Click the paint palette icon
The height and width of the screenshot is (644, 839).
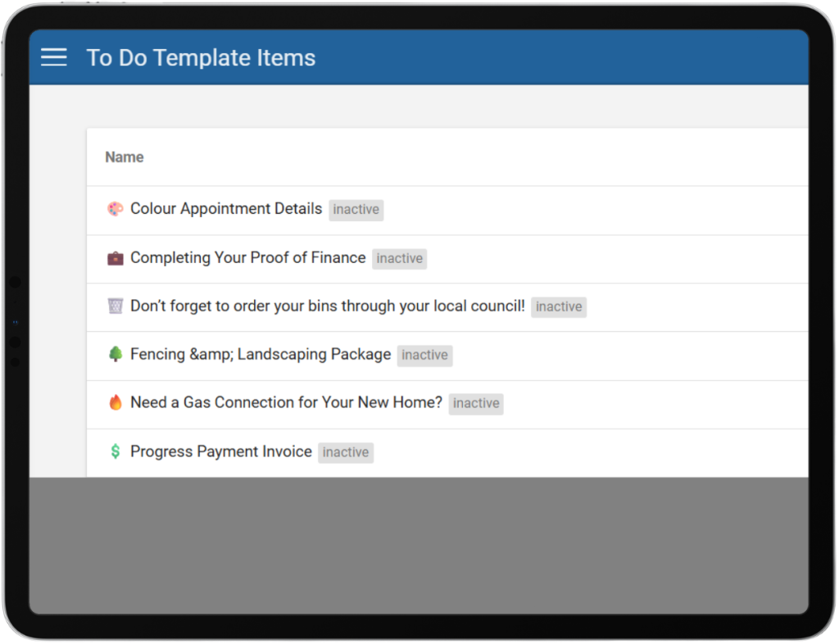pyautogui.click(x=116, y=209)
